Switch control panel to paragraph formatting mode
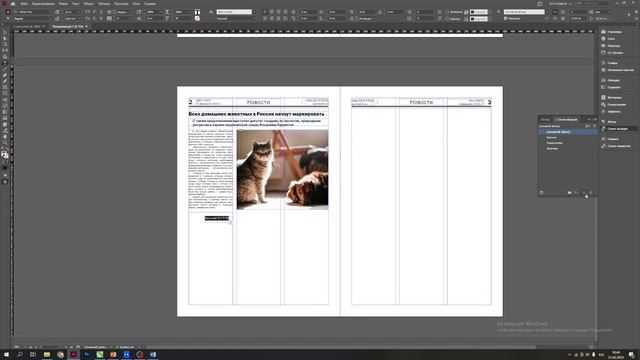 point(8,18)
